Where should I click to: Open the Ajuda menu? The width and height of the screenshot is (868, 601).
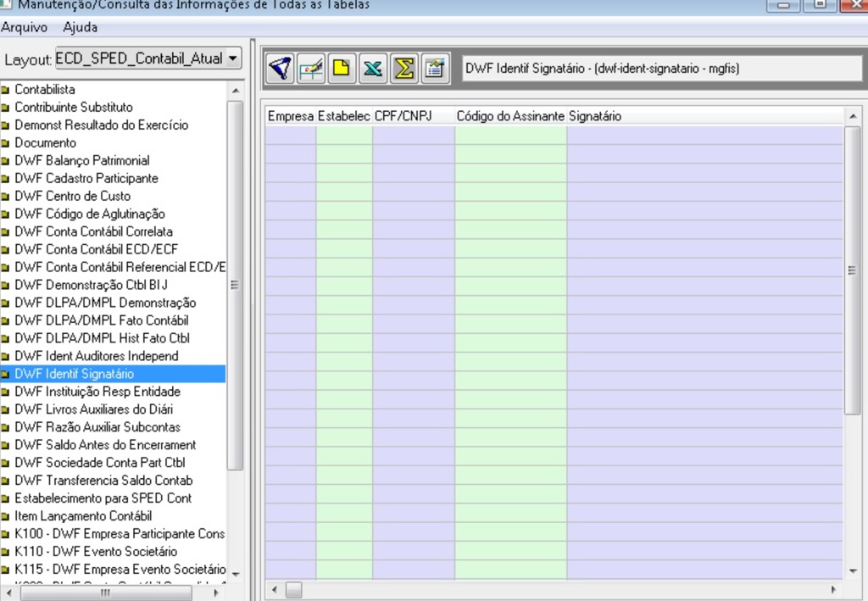tap(81, 27)
